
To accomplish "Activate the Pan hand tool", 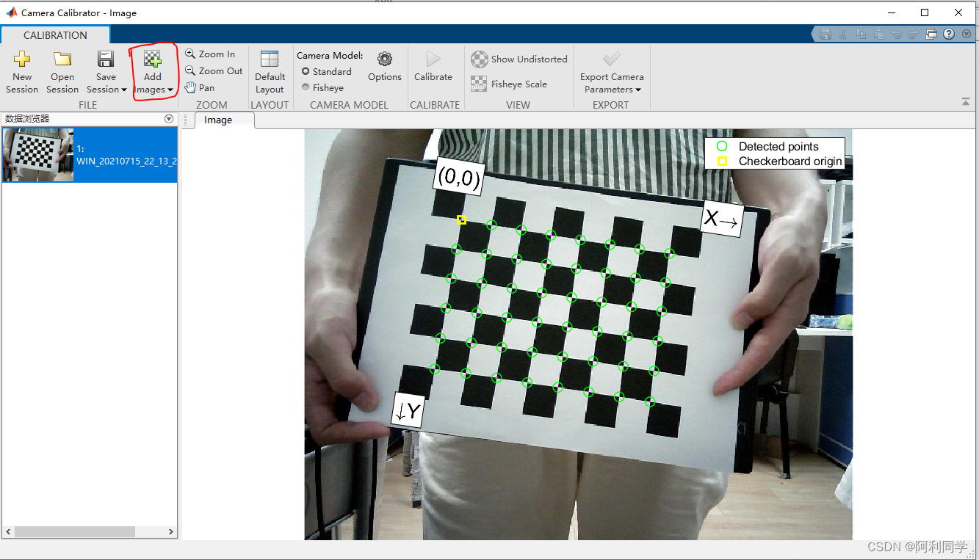I will pyautogui.click(x=200, y=87).
